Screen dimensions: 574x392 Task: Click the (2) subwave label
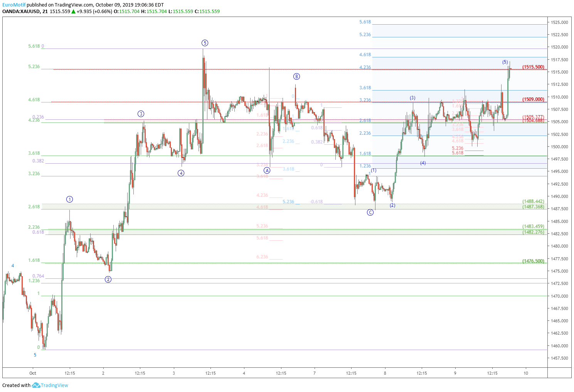pos(392,205)
